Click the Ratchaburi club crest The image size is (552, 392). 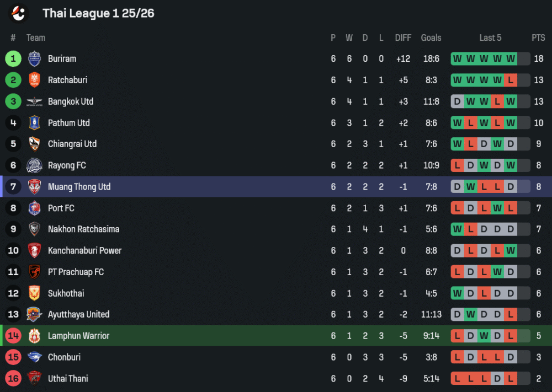pos(34,80)
